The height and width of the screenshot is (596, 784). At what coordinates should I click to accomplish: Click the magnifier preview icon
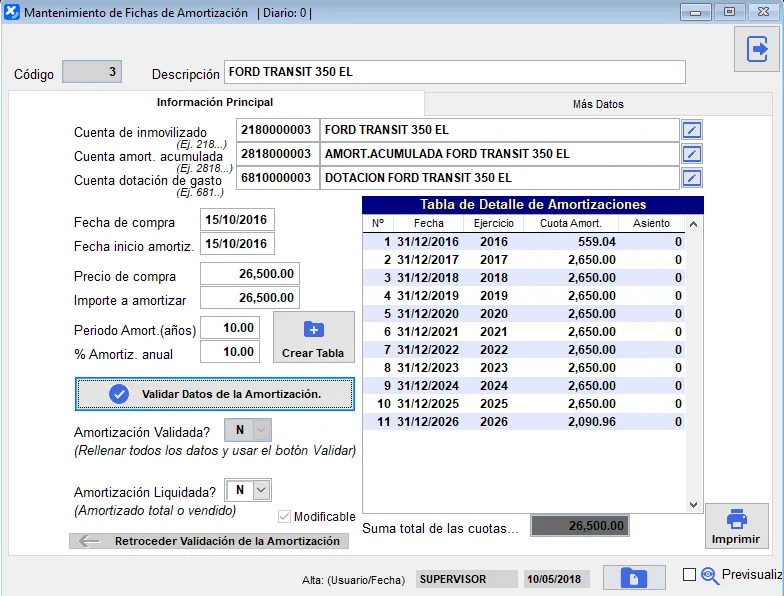(x=710, y=575)
